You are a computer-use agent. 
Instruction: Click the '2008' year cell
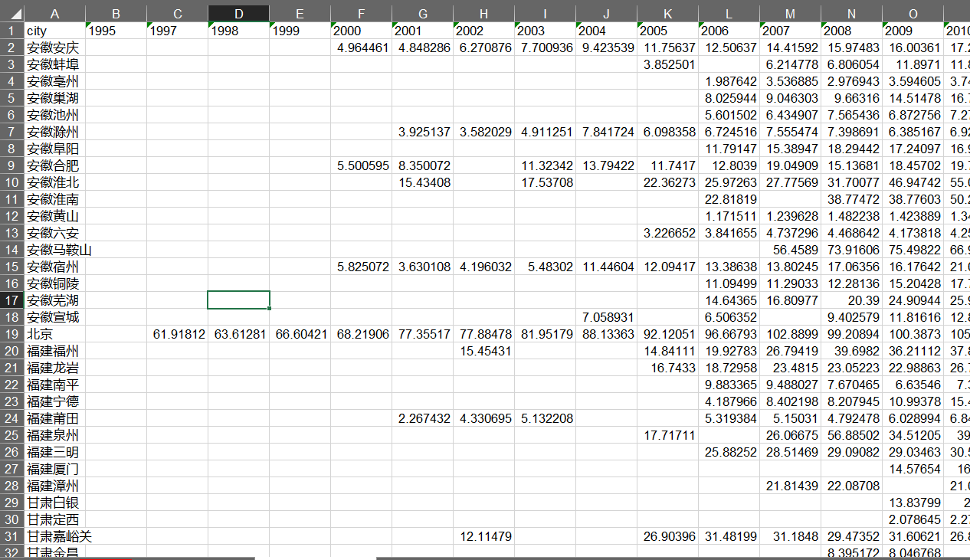(x=851, y=31)
